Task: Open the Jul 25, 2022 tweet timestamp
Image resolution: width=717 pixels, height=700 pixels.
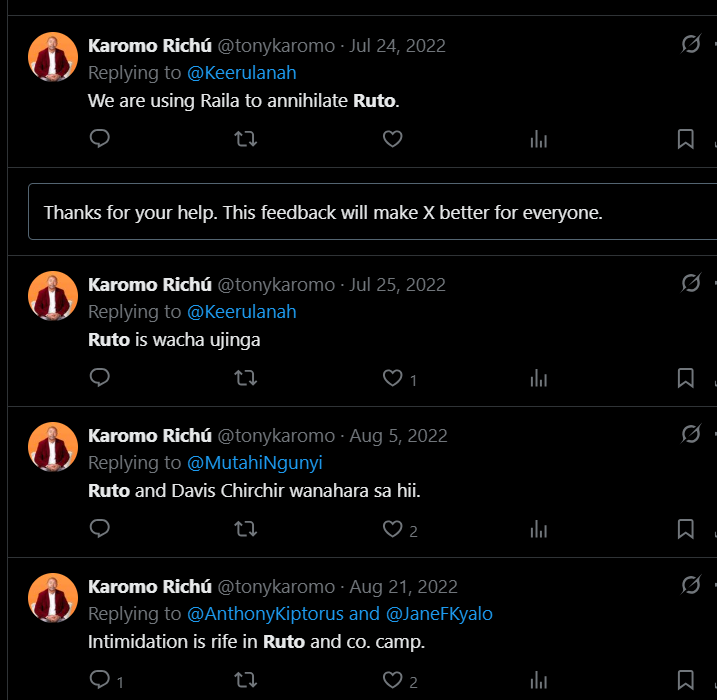Action: (397, 285)
